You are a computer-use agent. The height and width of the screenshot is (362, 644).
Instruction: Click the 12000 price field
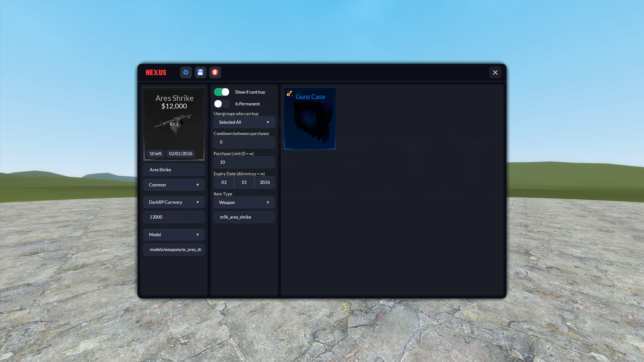pos(174,217)
